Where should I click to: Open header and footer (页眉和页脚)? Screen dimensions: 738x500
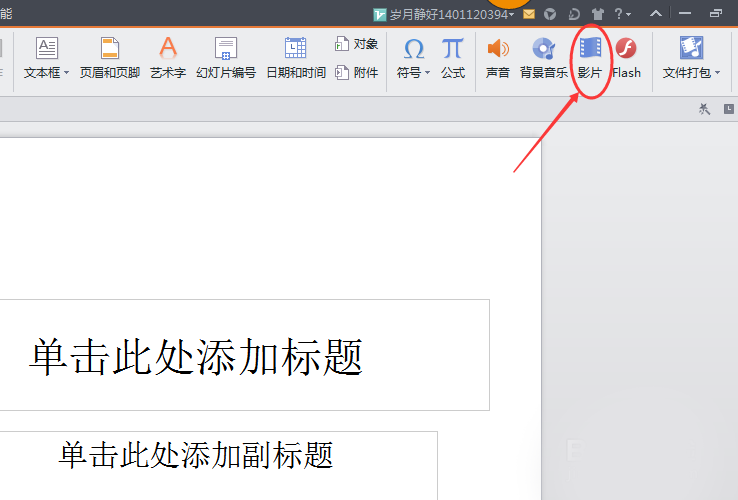pyautogui.click(x=110, y=57)
